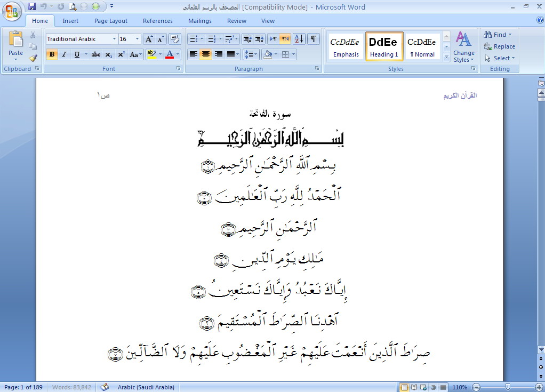The image size is (545, 392).
Task: Open the Select dropdown in Editing
Action: point(500,58)
